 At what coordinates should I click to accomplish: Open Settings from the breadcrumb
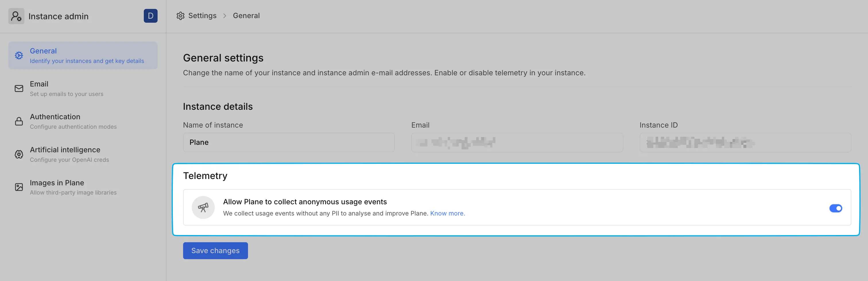(x=202, y=16)
